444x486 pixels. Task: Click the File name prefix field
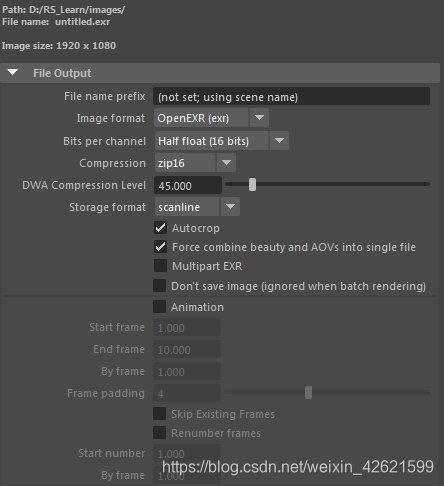291,96
